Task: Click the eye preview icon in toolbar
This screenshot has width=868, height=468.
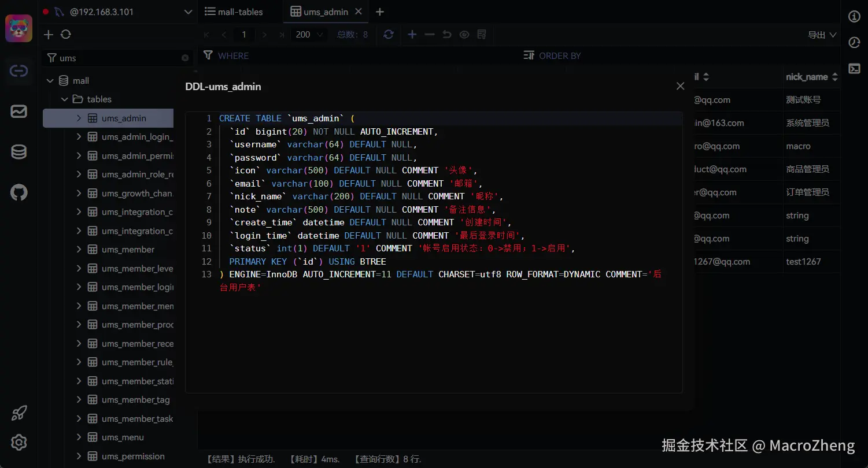Action: click(464, 35)
